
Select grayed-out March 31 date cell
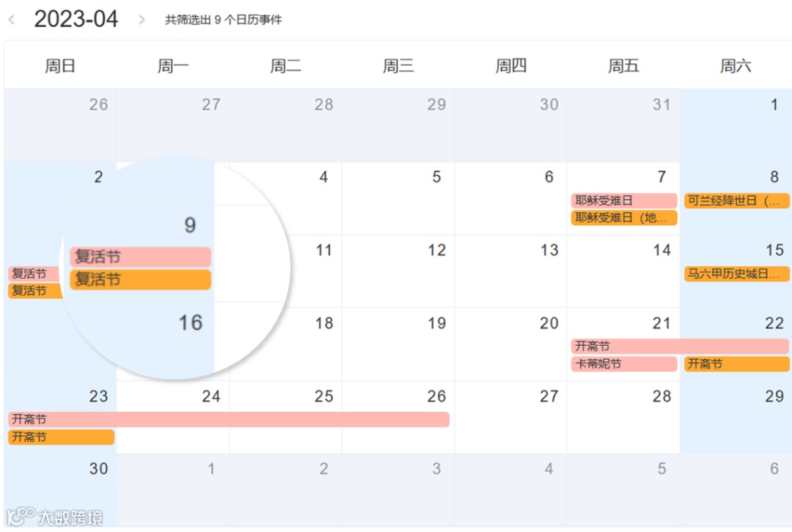click(x=623, y=125)
